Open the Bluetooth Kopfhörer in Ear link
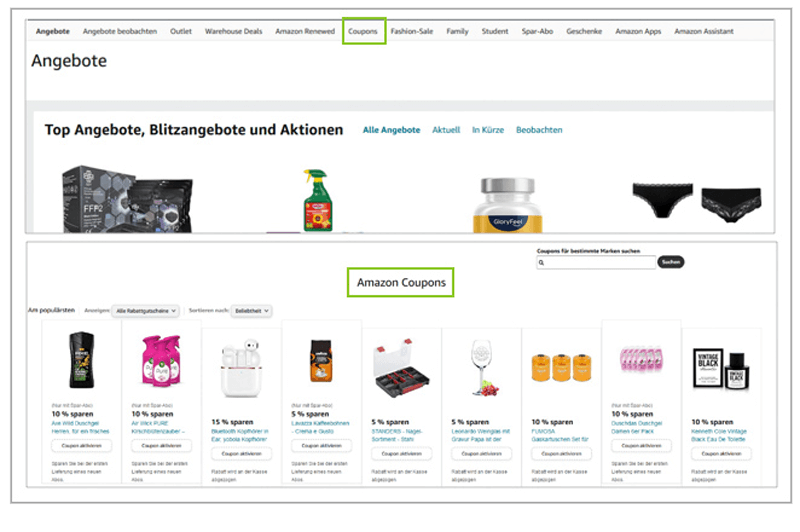800x532 pixels. pyautogui.click(x=240, y=435)
